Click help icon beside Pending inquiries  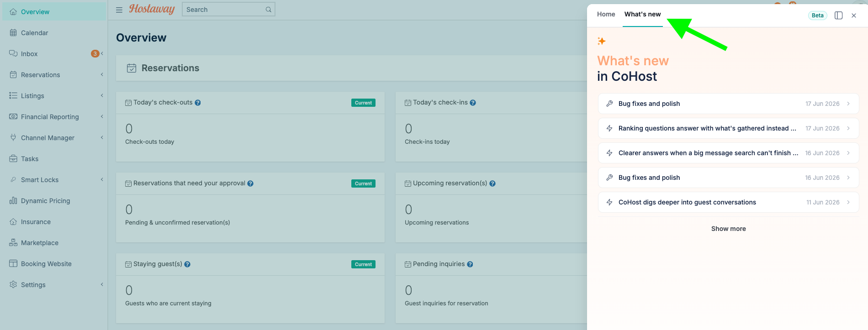click(x=470, y=264)
